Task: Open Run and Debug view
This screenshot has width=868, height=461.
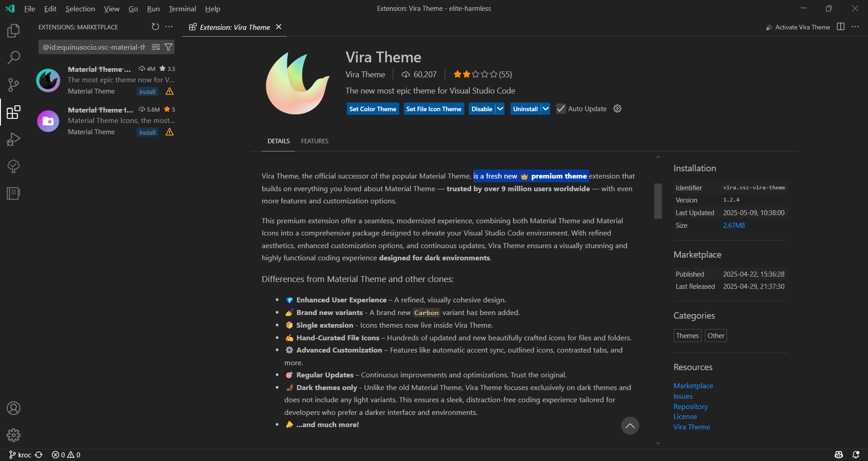Action: pos(14,139)
